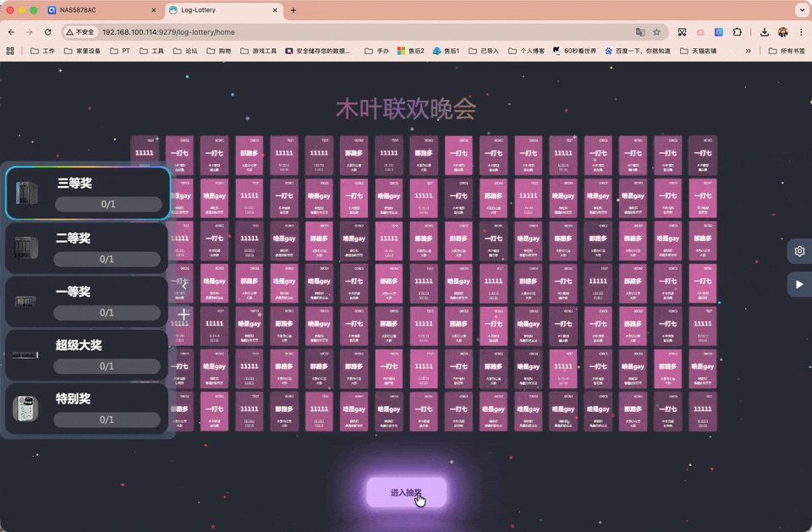
Task: Click the play arrow icon below the settings gear
Action: (x=799, y=284)
